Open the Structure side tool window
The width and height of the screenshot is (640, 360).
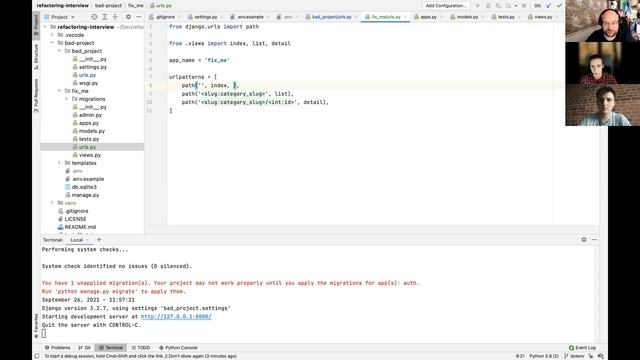coord(36,57)
